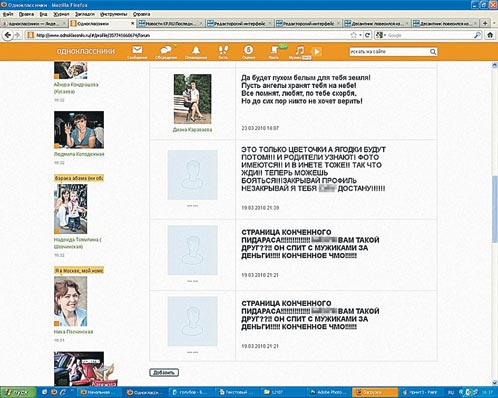498x398 pixels.
Task: Reload the page with refresh icon
Action: (x=367, y=35)
